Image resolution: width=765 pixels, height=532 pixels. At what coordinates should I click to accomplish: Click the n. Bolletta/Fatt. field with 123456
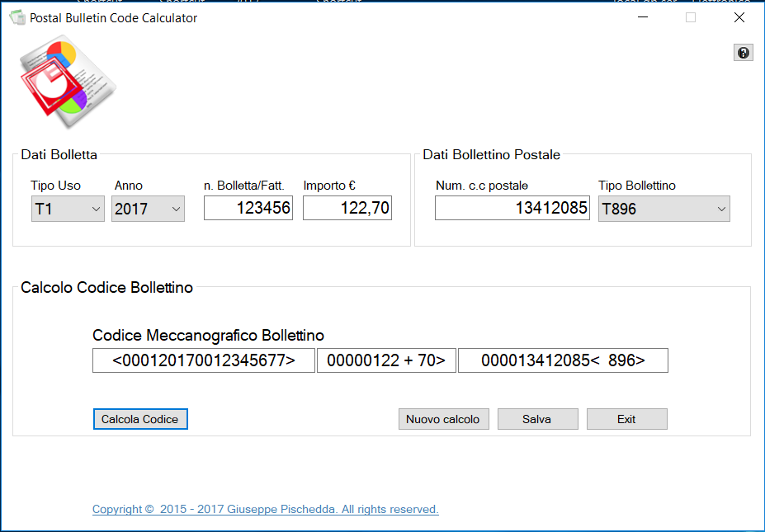click(x=248, y=208)
